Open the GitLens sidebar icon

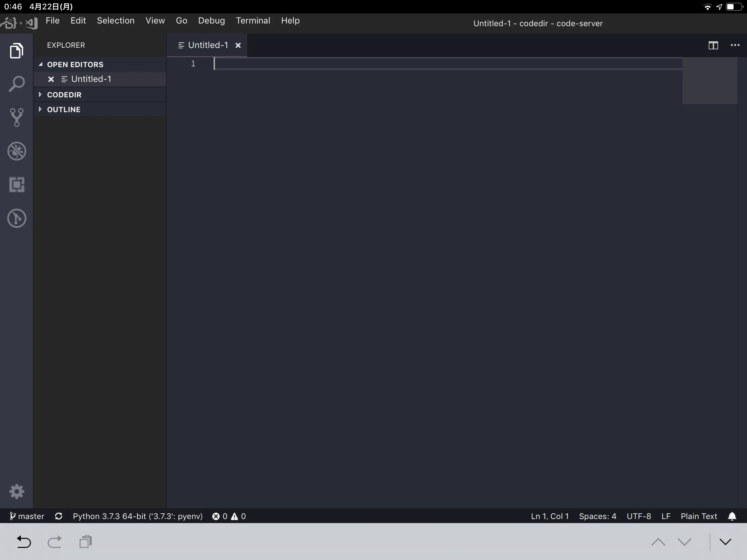tap(16, 218)
